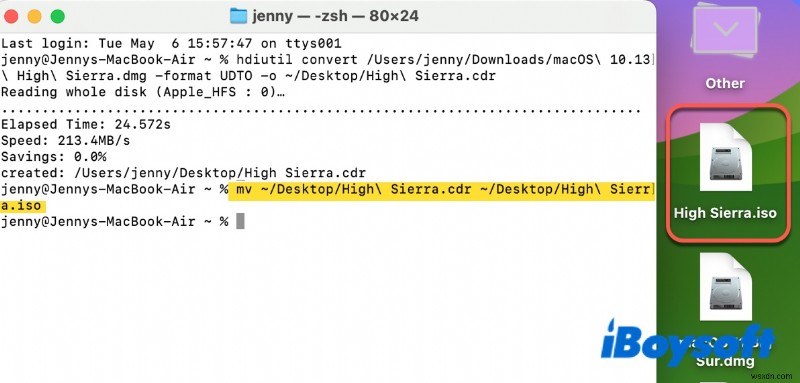Click the 'created: /Users/jenny/Desktop/High Sierra.cdr' line
The image size is (800, 383).
pos(184,173)
